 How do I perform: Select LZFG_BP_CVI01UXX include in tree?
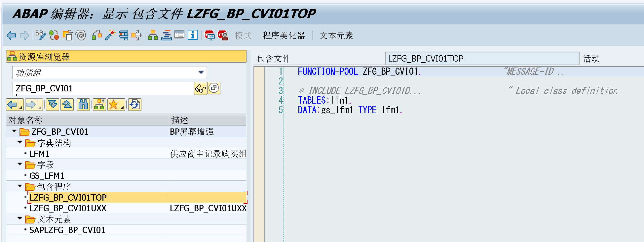[68, 208]
